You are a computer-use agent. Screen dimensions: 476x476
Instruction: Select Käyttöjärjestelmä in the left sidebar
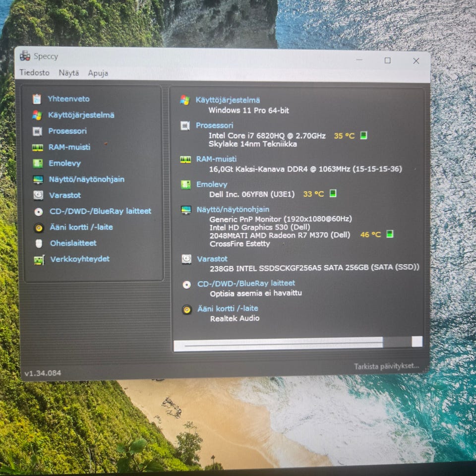click(81, 115)
